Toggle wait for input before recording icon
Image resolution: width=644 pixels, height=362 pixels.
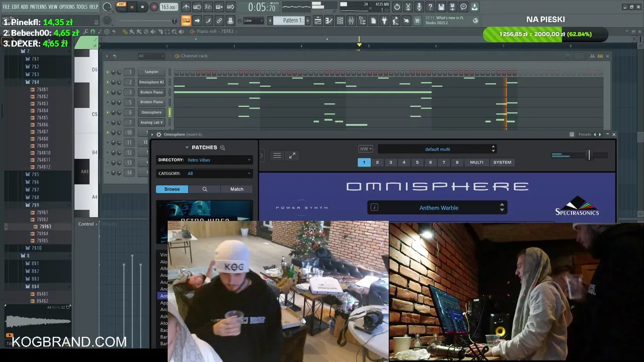pyautogui.click(x=197, y=7)
